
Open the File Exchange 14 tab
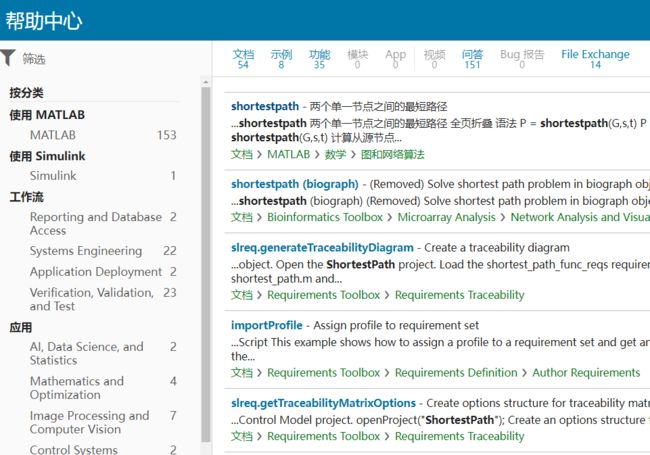pos(595,59)
